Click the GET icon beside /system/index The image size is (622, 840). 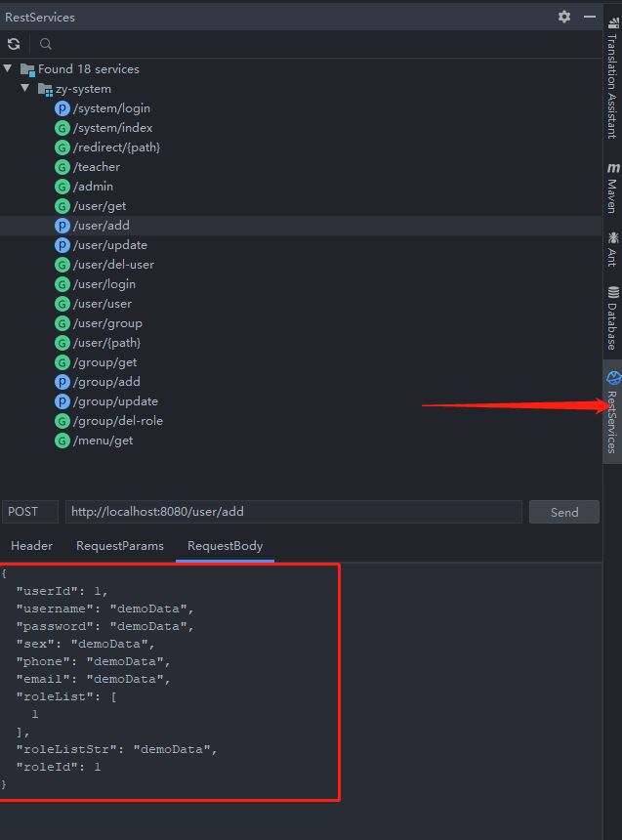(62, 128)
